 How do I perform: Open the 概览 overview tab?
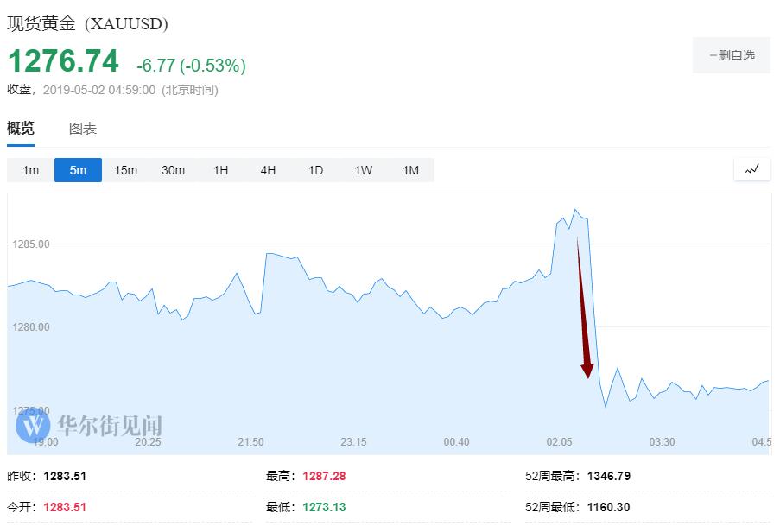click(21, 129)
